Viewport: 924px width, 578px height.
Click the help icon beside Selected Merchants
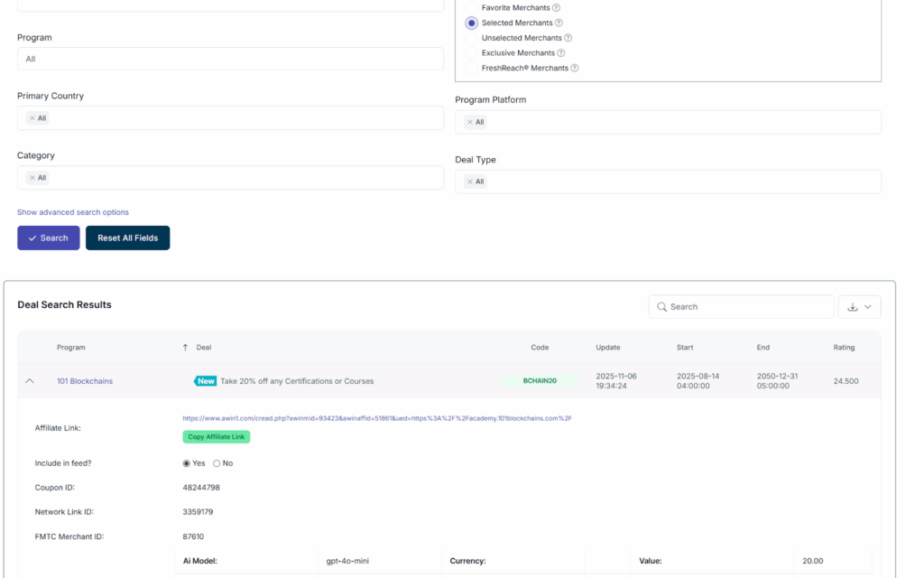coord(559,23)
